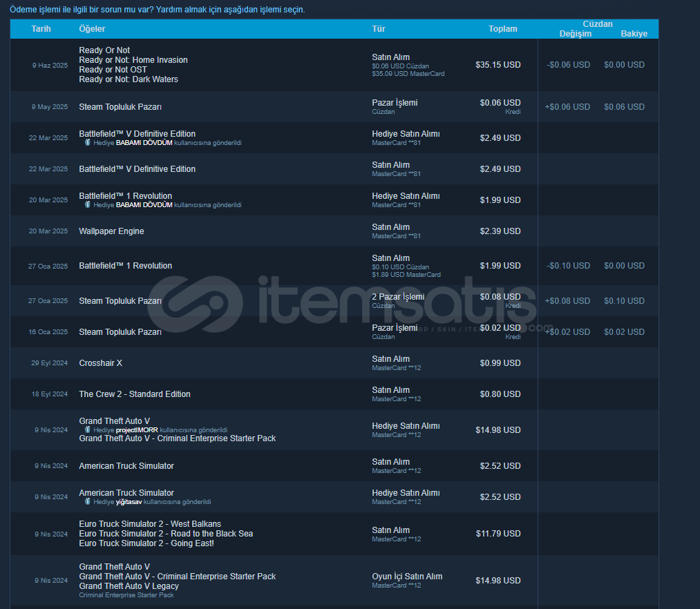Click the -$0.10 USD wallet change
The width and height of the screenshot is (700, 609).
pyautogui.click(x=568, y=265)
